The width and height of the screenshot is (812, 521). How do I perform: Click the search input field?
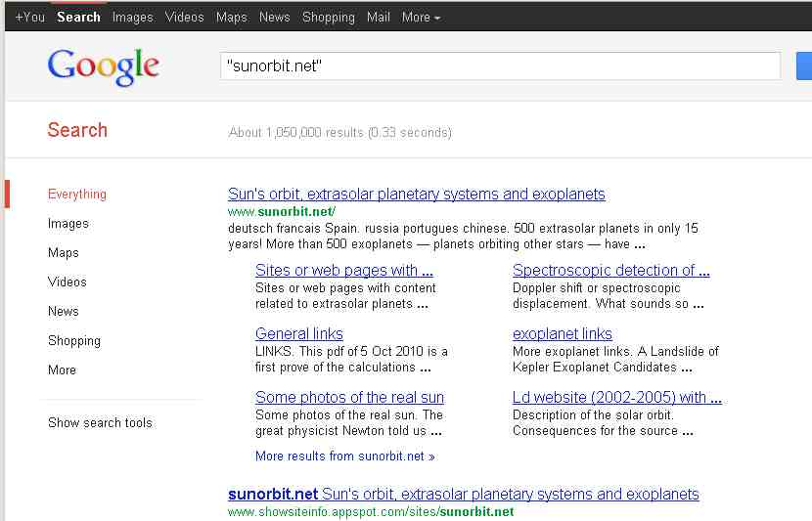(x=499, y=66)
